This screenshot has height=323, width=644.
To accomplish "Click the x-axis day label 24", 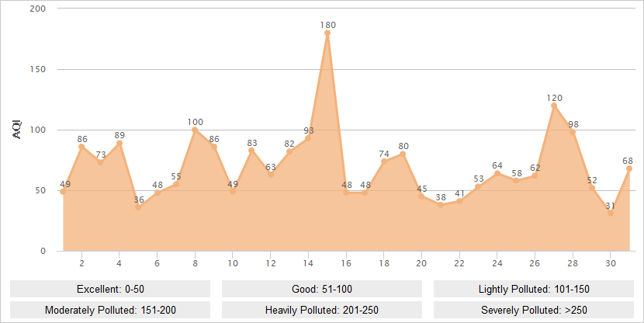I will coord(497,263).
